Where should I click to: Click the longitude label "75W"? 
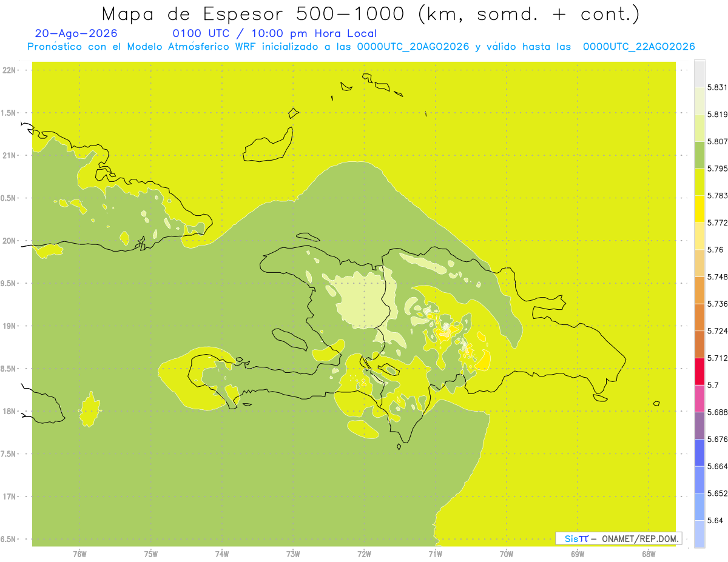pyautogui.click(x=150, y=554)
